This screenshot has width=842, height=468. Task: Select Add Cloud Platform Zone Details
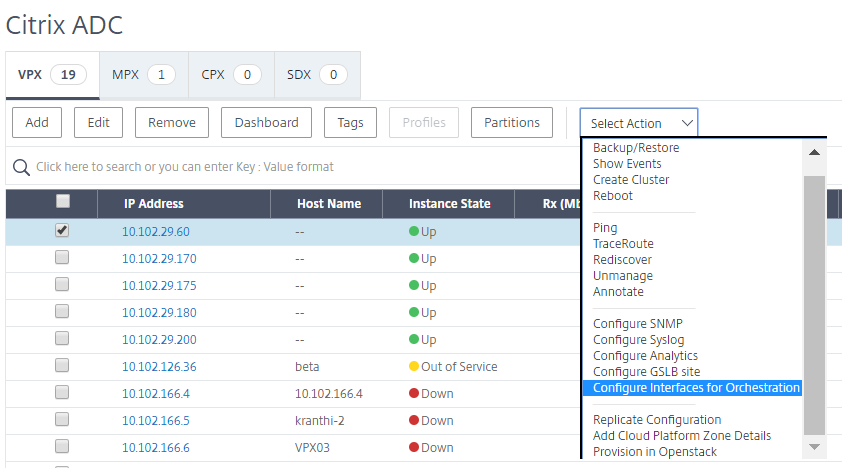pos(681,436)
